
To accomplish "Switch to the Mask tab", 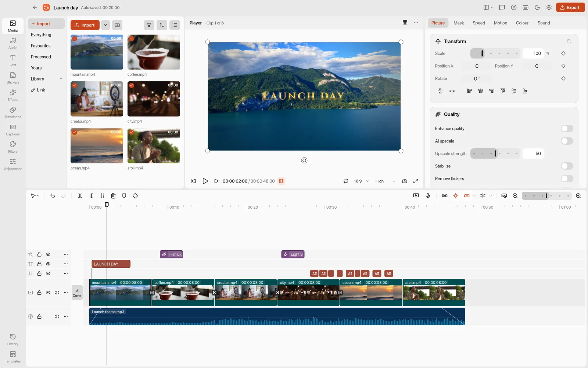I will coord(459,23).
